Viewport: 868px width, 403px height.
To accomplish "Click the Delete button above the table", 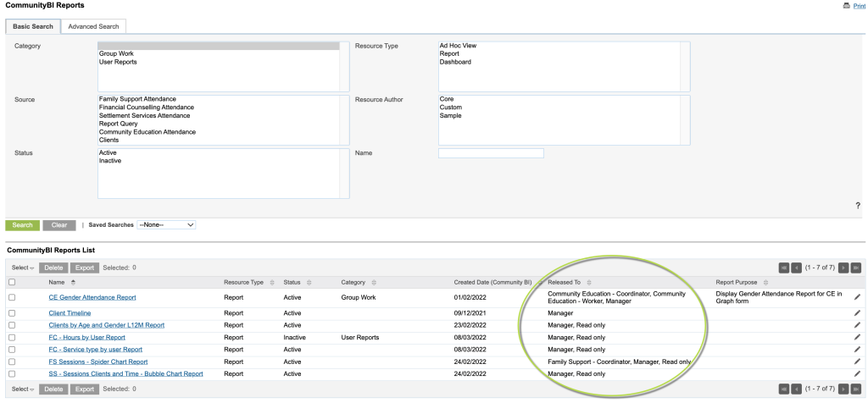I will pos(53,268).
